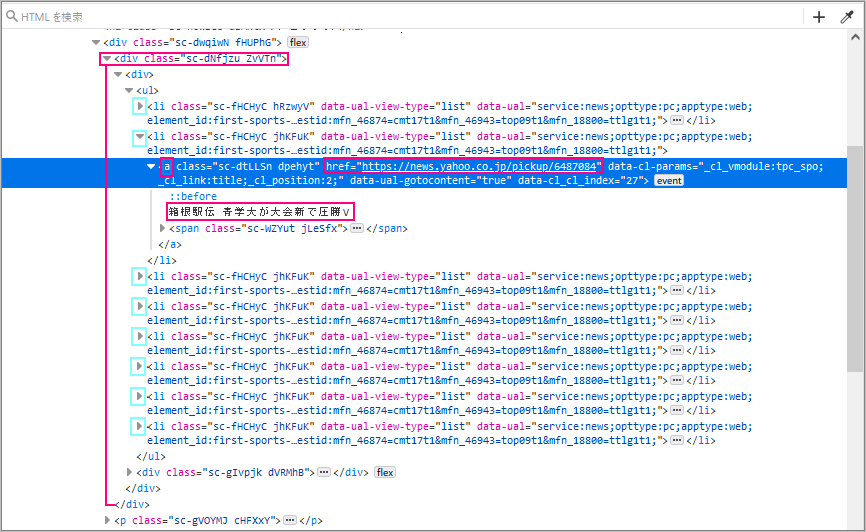Image resolution: width=866 pixels, height=532 pixels.
Task: Expand the span sc-WZYut jLeSfx node
Action: click(162, 229)
